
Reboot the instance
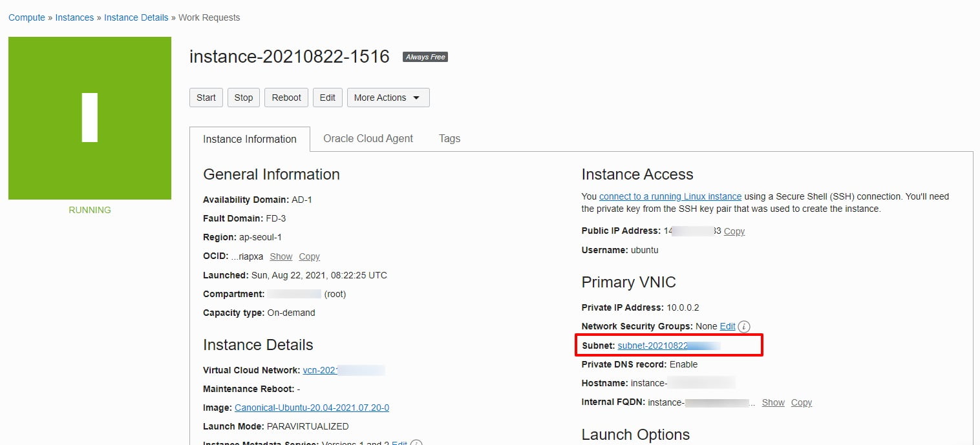(286, 98)
